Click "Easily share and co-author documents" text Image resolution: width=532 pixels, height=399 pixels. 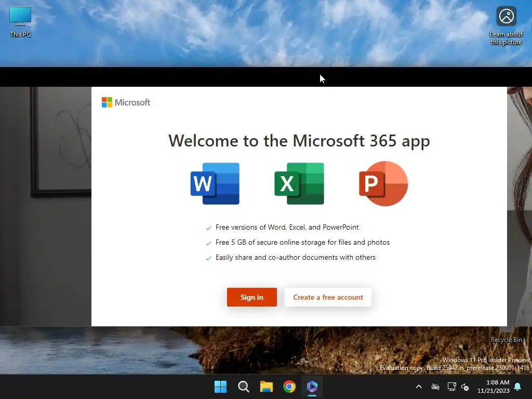(276, 258)
